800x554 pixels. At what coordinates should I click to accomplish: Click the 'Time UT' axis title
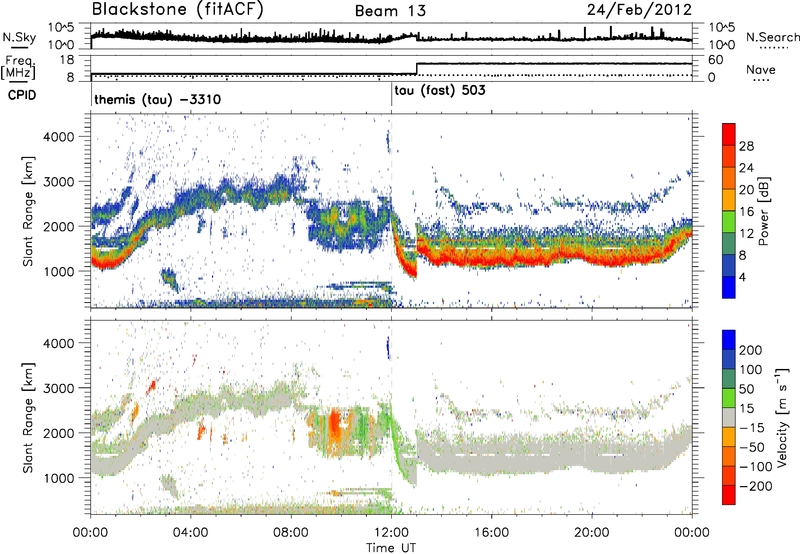tap(391, 548)
